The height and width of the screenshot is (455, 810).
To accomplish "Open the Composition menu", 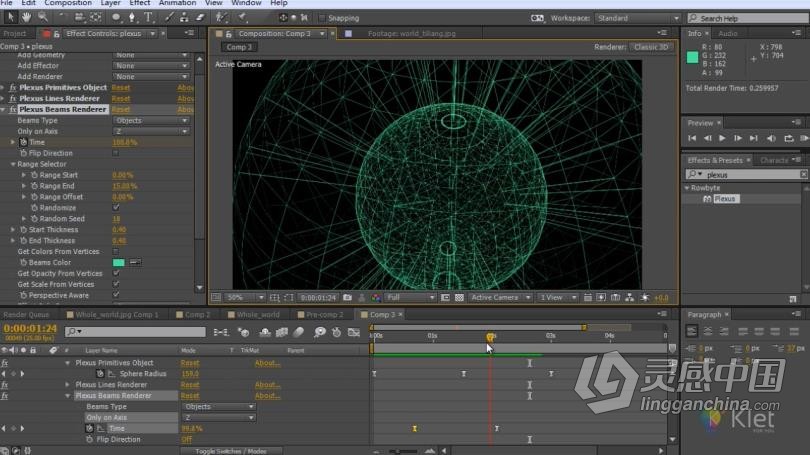I will (68, 3).
